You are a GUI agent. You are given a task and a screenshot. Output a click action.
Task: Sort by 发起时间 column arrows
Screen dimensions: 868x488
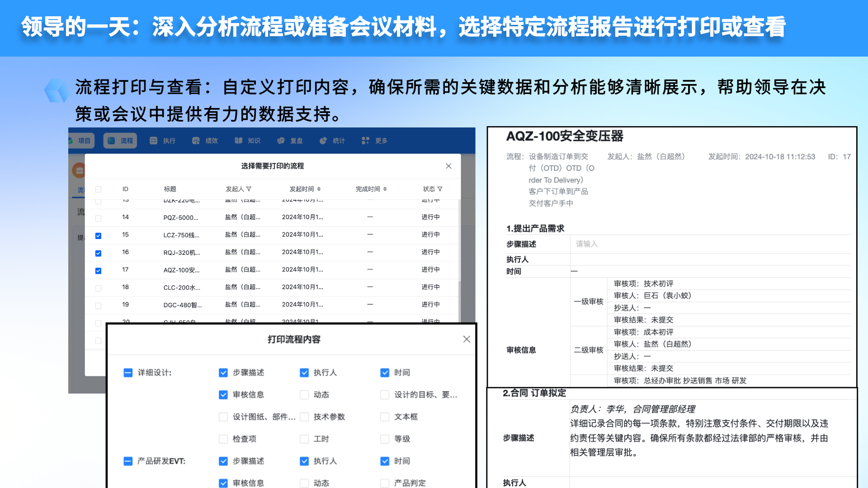319,189
